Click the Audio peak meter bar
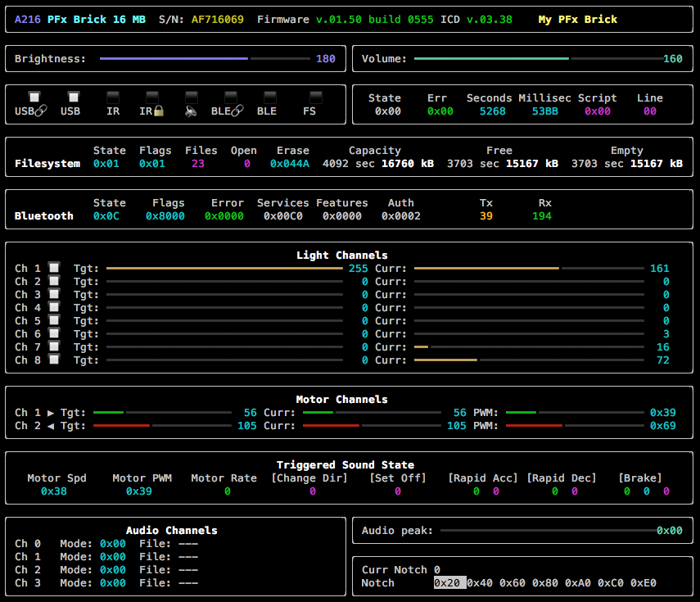 click(x=549, y=531)
